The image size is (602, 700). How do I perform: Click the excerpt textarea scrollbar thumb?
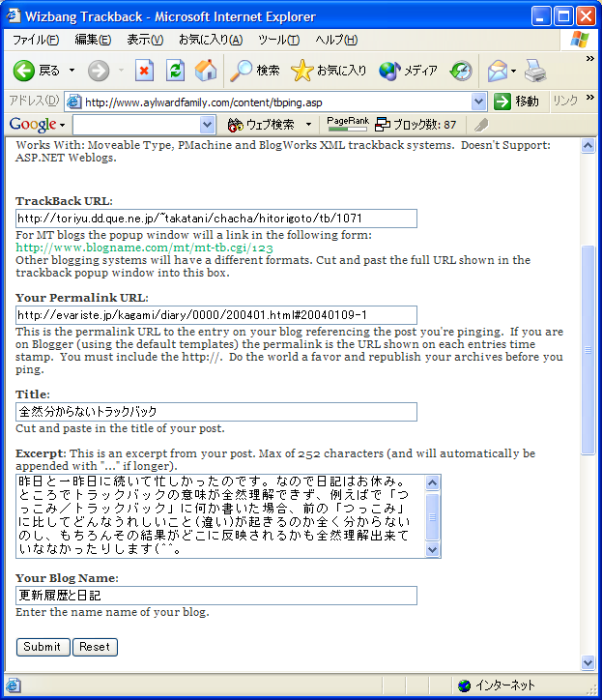pos(433,516)
